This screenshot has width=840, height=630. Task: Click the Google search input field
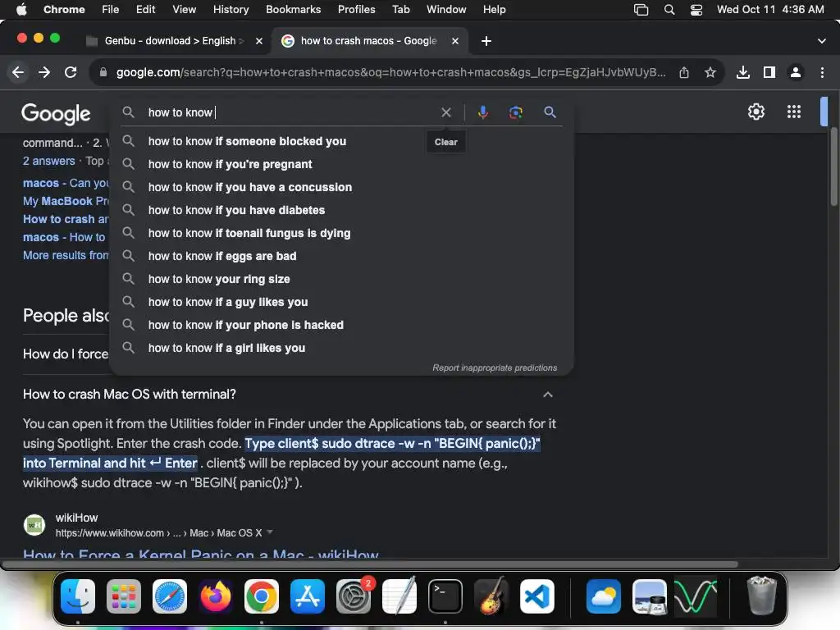(290, 112)
